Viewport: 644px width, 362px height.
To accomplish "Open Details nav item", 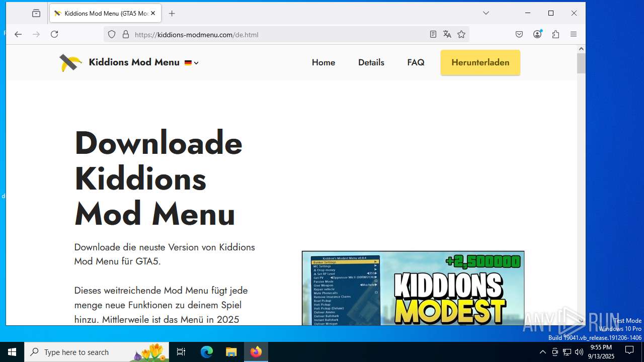I will coord(371,62).
